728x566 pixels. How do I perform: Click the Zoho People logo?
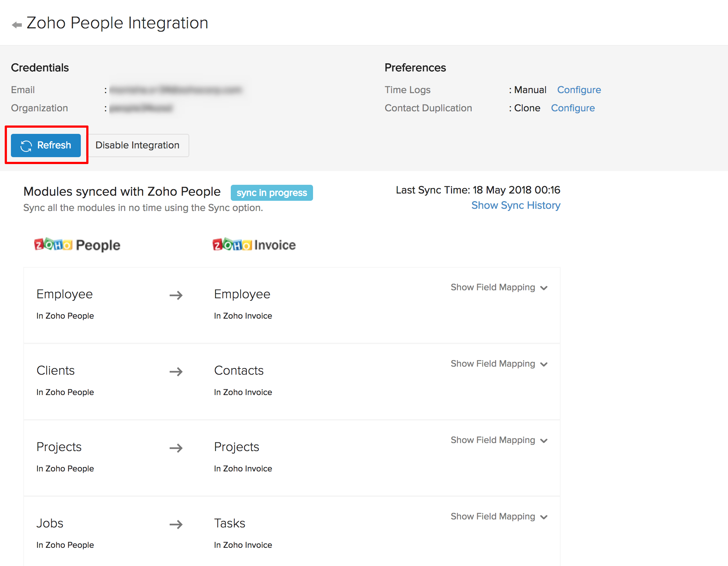click(77, 244)
